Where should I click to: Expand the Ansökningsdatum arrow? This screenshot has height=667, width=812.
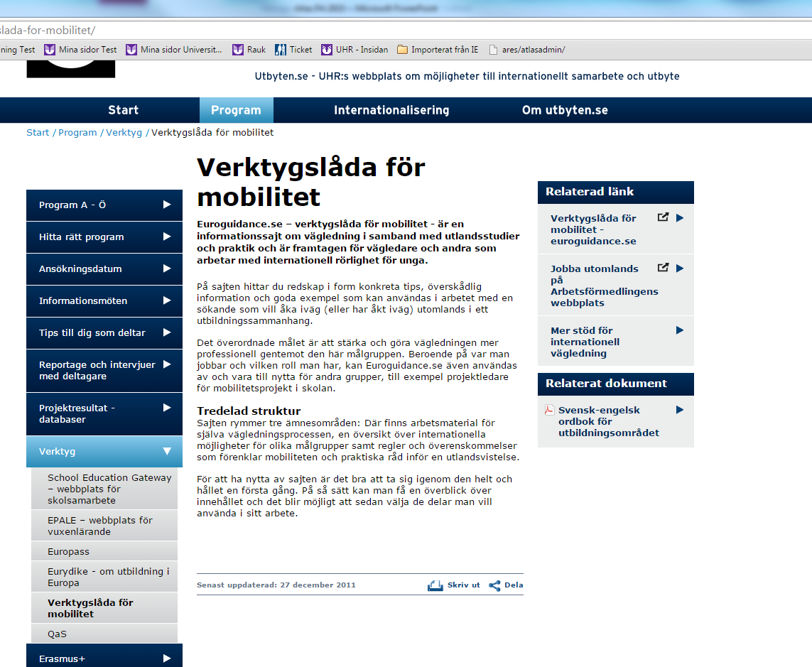coord(167,269)
